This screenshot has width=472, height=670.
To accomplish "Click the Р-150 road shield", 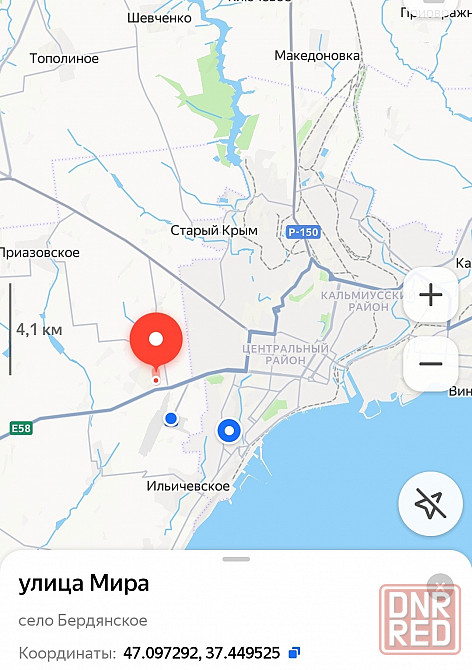I will (x=303, y=232).
